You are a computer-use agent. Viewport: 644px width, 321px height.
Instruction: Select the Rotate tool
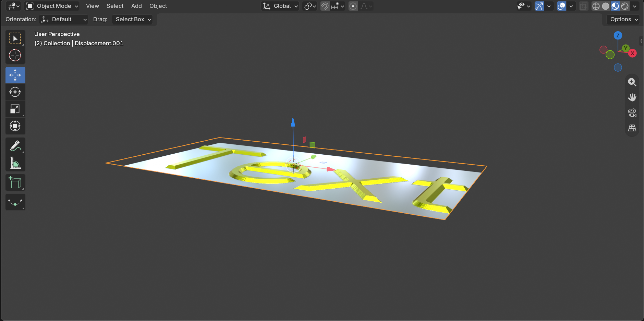15,92
